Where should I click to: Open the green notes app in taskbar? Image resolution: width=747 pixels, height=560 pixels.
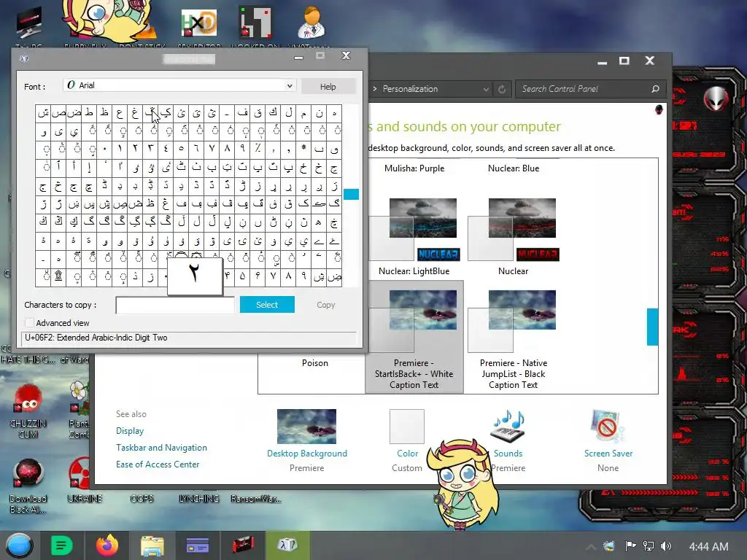click(x=61, y=545)
